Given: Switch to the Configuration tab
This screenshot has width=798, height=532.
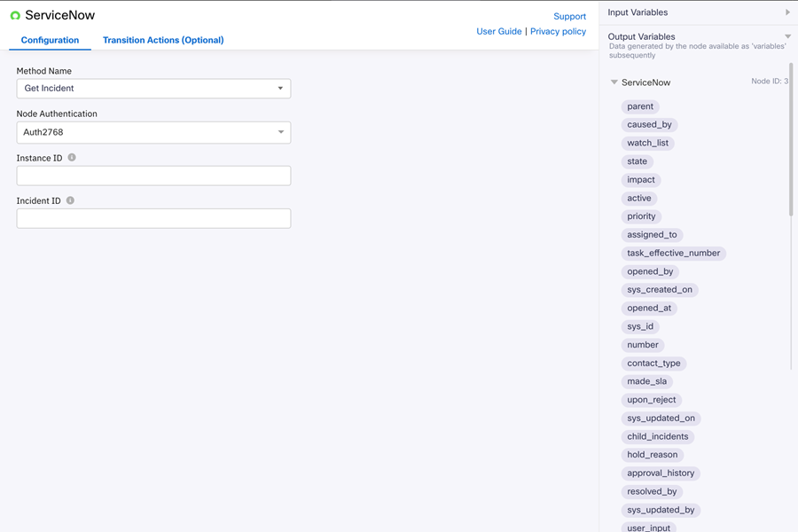Looking at the screenshot, I should click(50, 40).
